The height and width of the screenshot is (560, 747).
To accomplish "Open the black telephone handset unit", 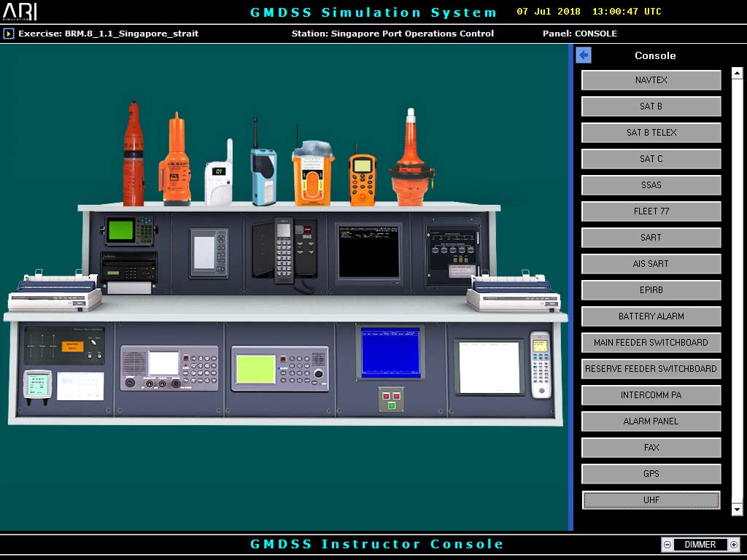I will [285, 249].
